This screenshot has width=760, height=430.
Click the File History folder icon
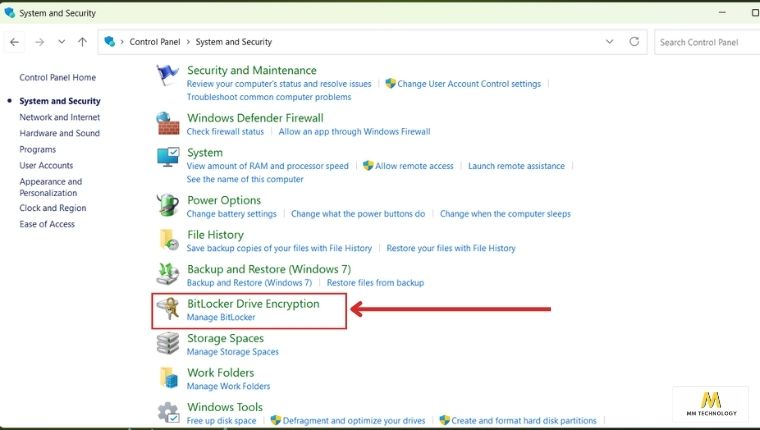tap(168, 239)
